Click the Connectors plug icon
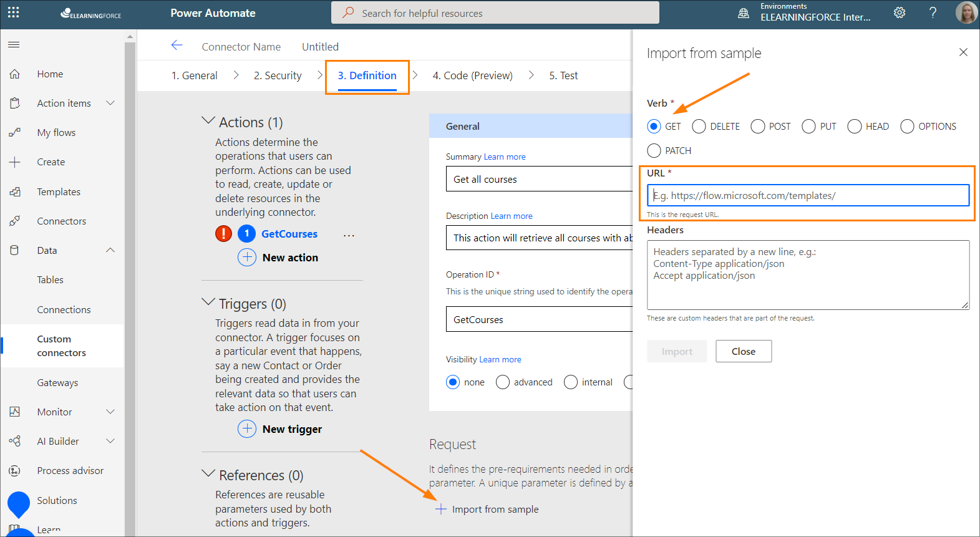The height and width of the screenshot is (537, 980). click(x=15, y=221)
